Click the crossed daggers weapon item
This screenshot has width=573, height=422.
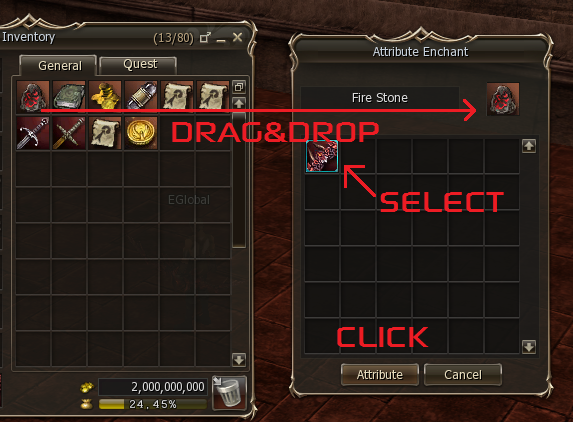pyautogui.click(x=69, y=133)
